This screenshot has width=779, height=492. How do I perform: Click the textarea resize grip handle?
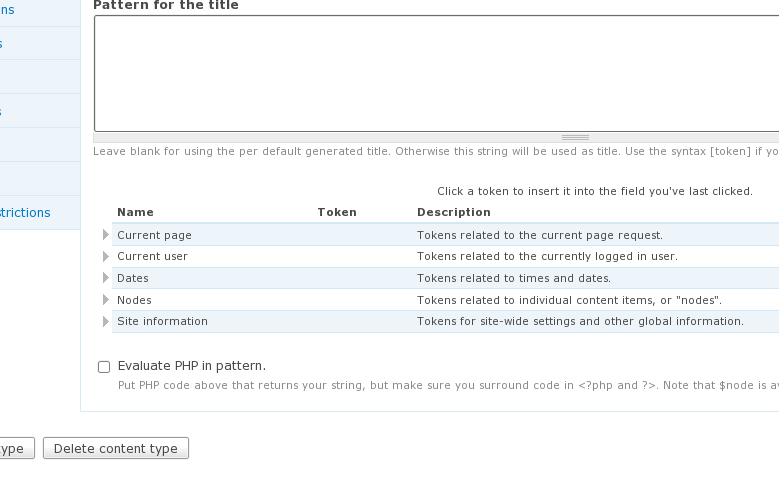[575, 138]
